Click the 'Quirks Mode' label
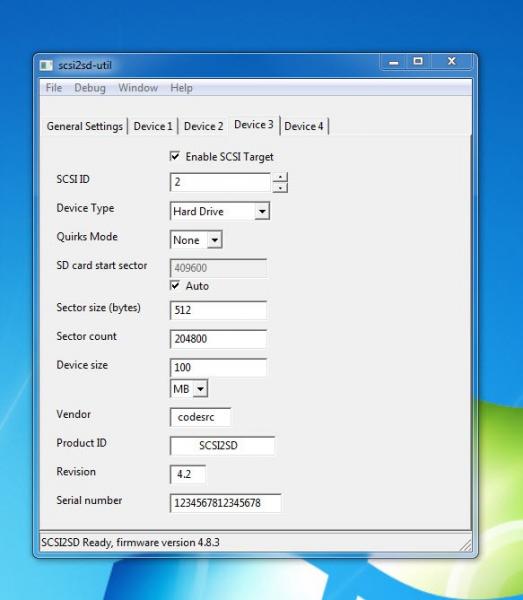The image size is (523, 600). tap(87, 236)
